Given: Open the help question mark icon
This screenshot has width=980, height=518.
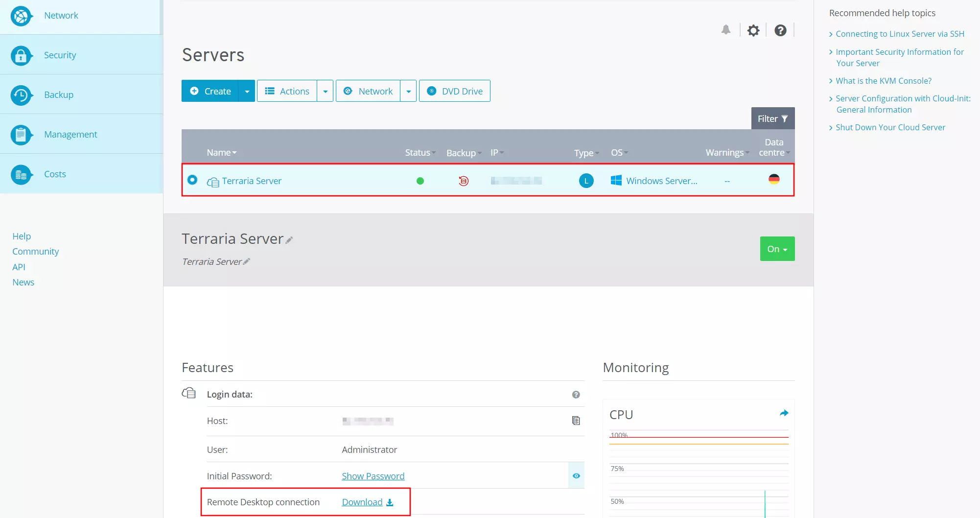Looking at the screenshot, I should coord(780,30).
